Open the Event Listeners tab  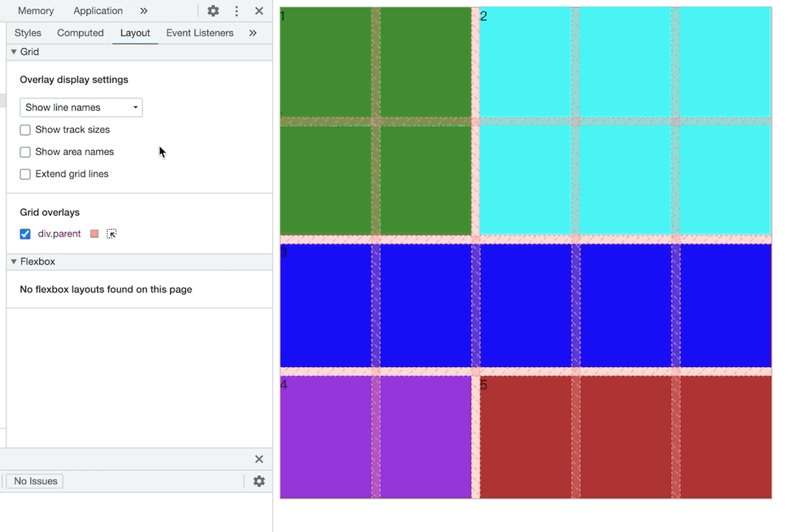tap(200, 33)
